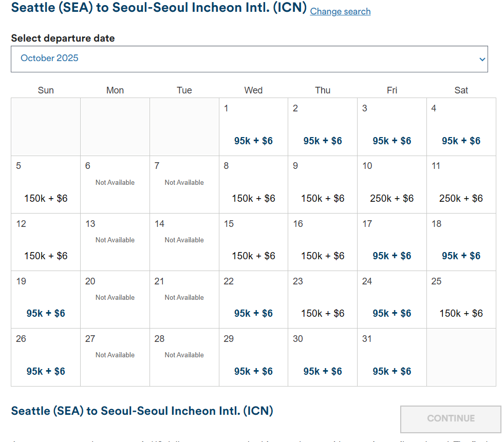
Task: Choose October 30 departure date
Action: tap(323, 371)
